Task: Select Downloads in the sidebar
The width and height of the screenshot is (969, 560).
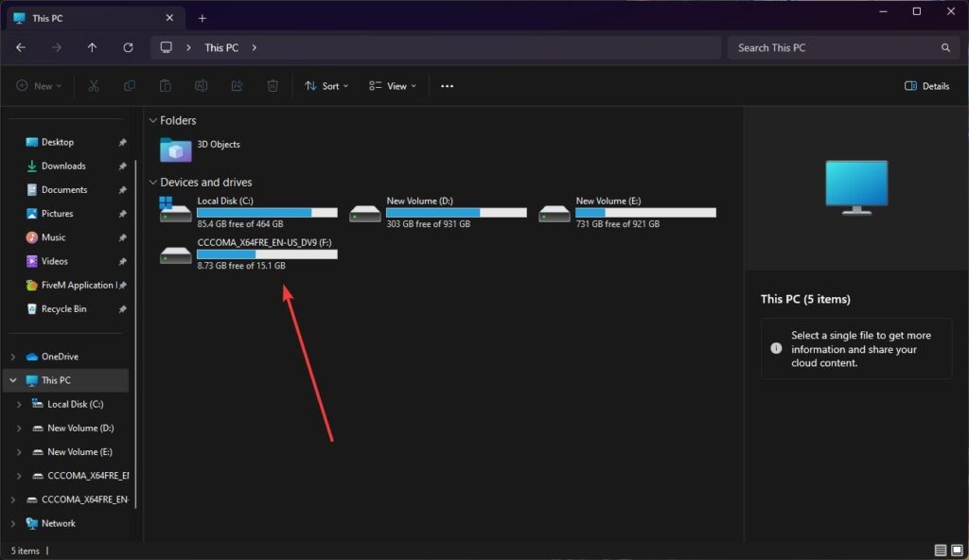Action: [63, 166]
